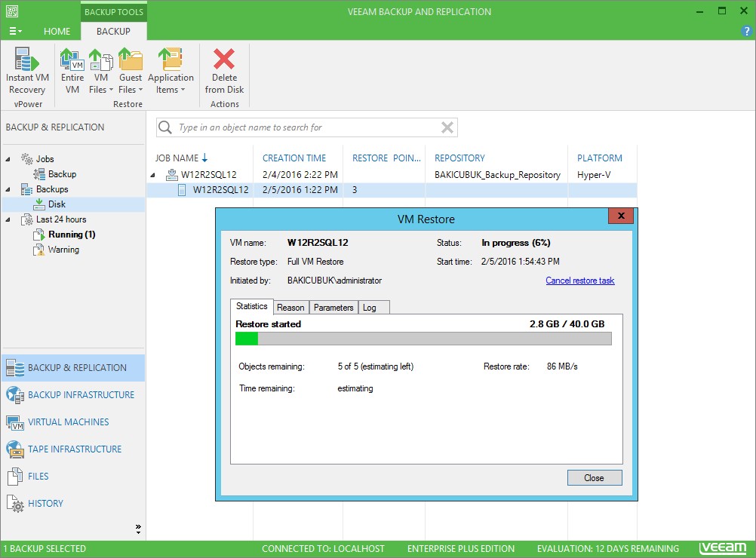Switch to the HOME ribbon tab

[x=57, y=32]
